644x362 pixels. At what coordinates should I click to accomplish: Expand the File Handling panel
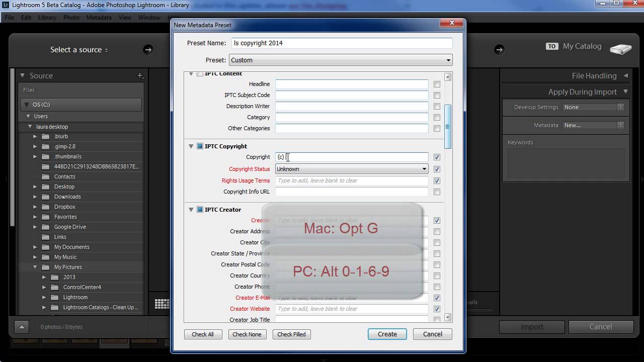pyautogui.click(x=625, y=75)
